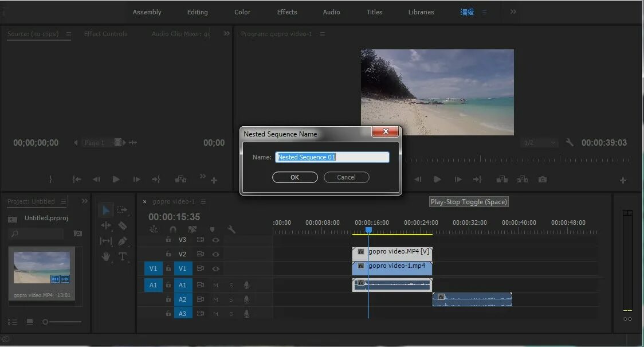Switch Project panel to icon view
Image resolution: width=644 pixels, height=347 pixels.
pyautogui.click(x=30, y=322)
